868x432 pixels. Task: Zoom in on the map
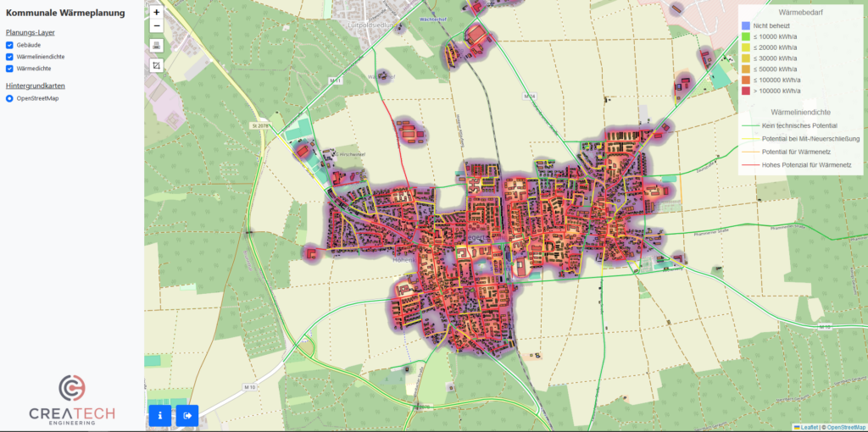(x=157, y=13)
